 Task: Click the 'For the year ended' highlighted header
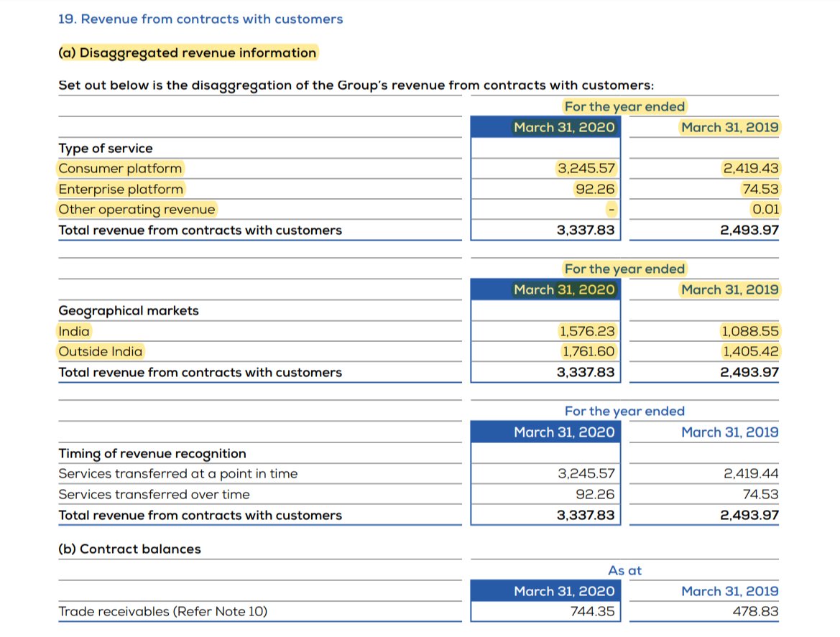pyautogui.click(x=624, y=106)
